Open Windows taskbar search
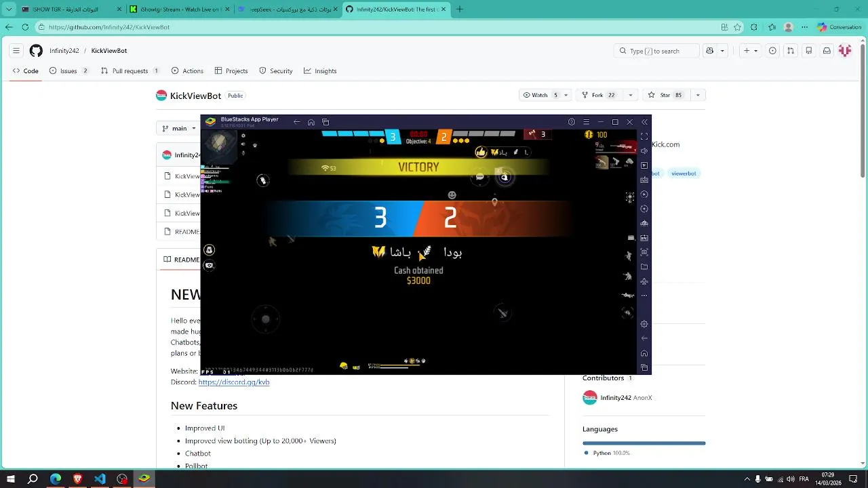The width and height of the screenshot is (868, 488). (x=33, y=479)
